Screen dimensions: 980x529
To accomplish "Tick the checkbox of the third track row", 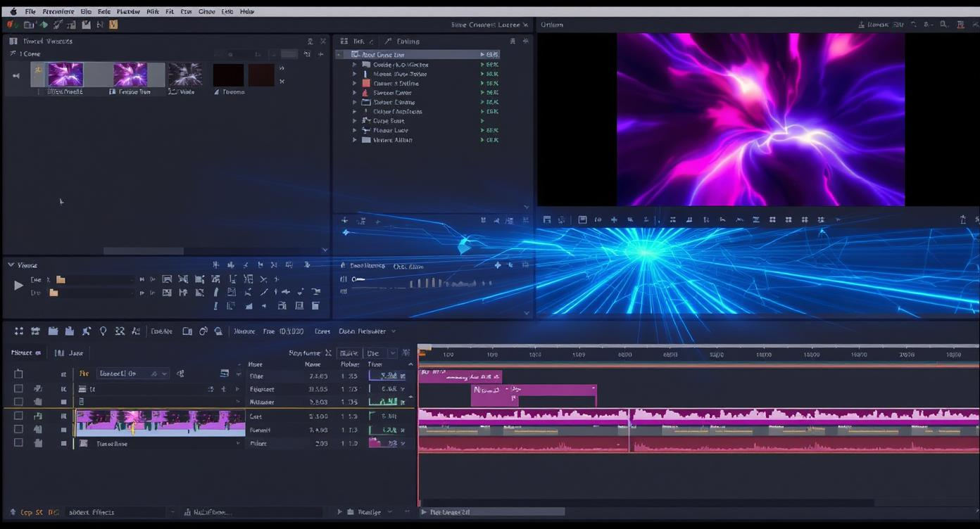I will [x=18, y=402].
